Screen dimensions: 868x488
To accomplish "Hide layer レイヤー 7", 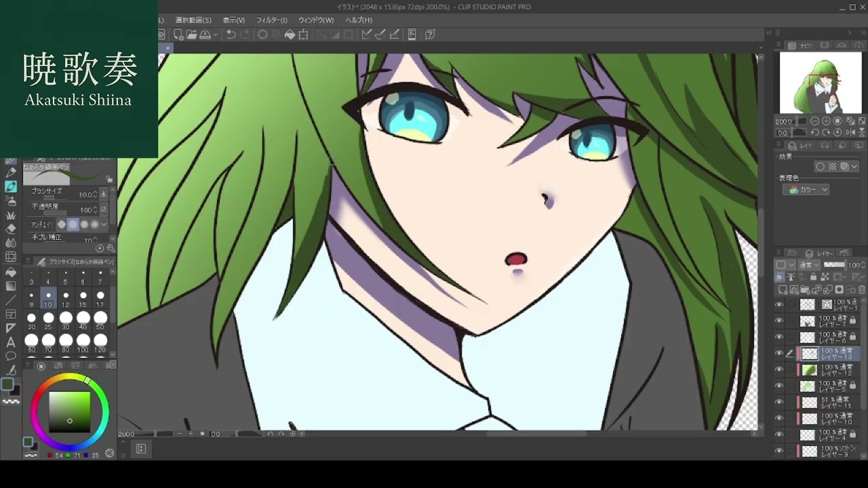I will 779,321.
